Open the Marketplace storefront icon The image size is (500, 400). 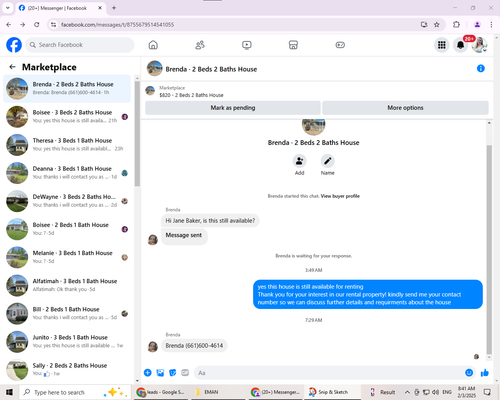point(293,45)
